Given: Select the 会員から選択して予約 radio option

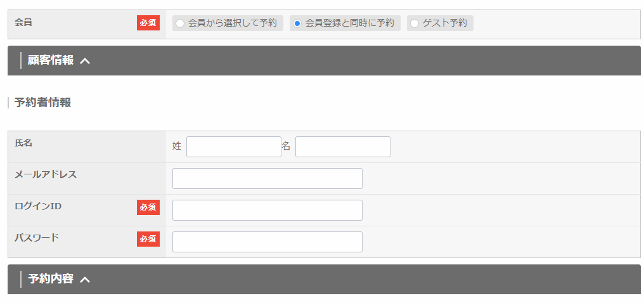Looking at the screenshot, I should (x=180, y=23).
